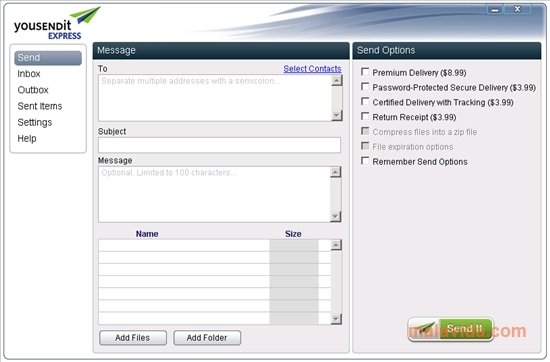Click down arrow of To field scrollbar
The image size is (550, 362).
coord(337,115)
